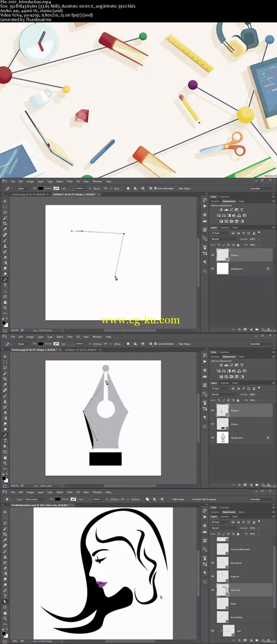This screenshot has width=277, height=644.
Task: Open Actions panel play icon in Untitled-1 window
Action: click(205, 206)
